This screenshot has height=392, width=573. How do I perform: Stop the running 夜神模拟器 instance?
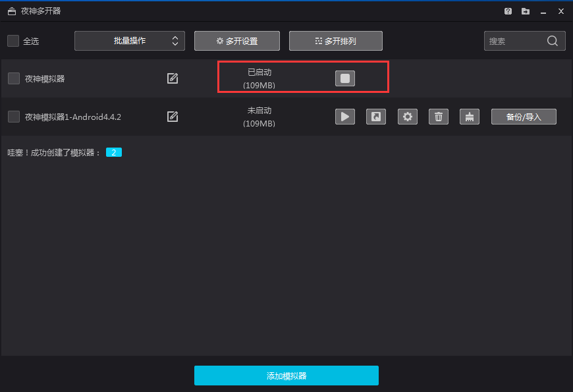345,78
